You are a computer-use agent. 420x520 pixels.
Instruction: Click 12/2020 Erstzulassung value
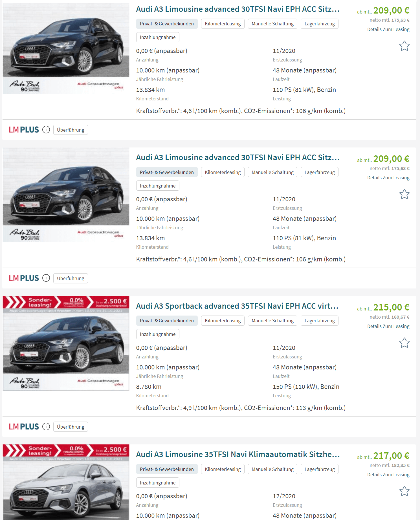(x=284, y=496)
